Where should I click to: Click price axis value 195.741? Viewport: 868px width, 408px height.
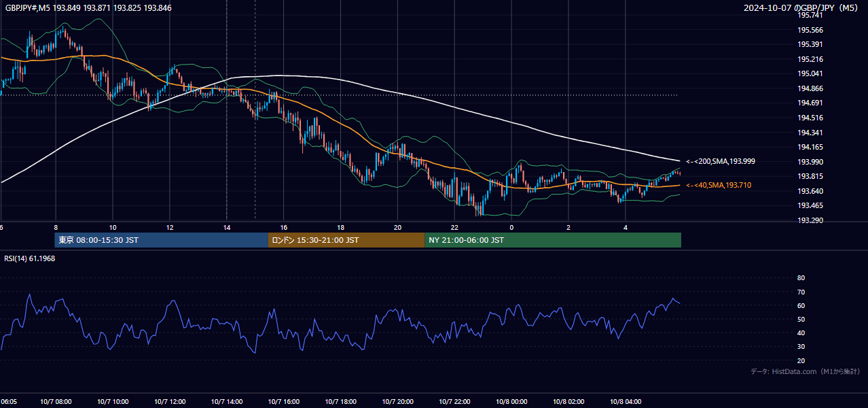tap(810, 15)
